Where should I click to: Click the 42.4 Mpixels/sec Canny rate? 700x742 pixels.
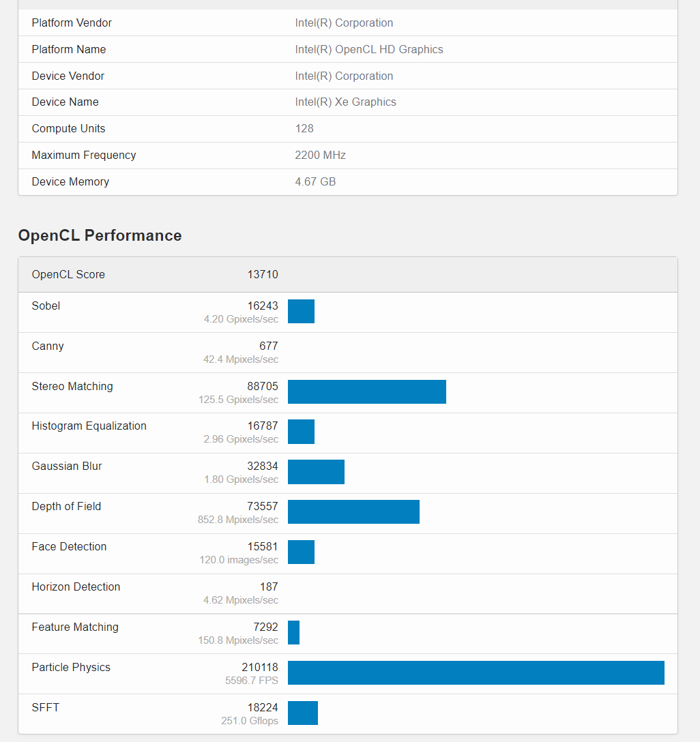pos(240,359)
